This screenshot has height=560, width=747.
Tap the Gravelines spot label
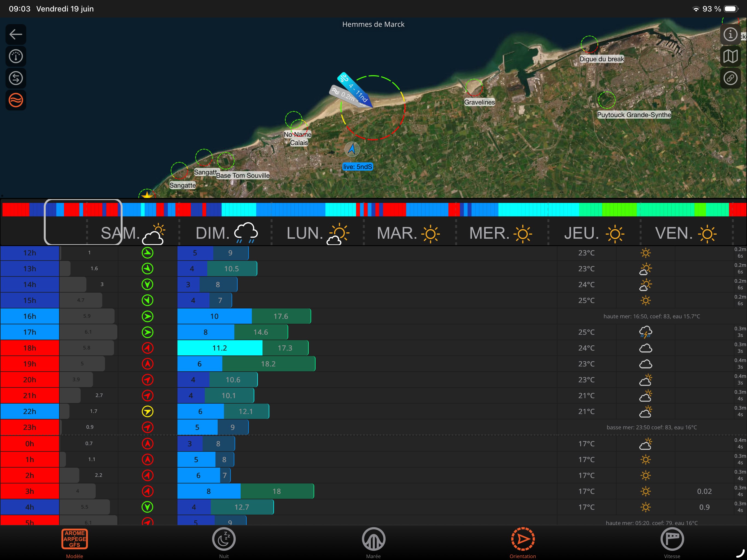pos(480,102)
